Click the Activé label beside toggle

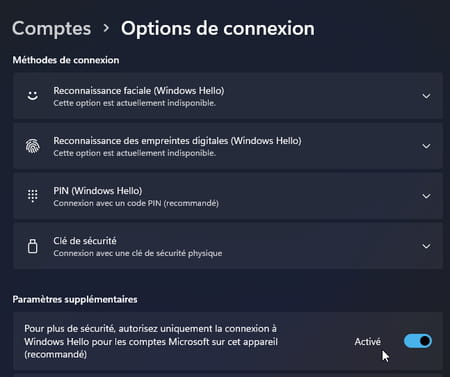pyautogui.click(x=367, y=342)
